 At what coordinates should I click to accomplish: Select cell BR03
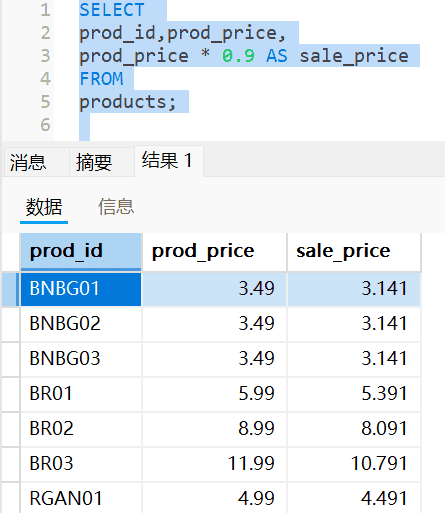pyautogui.click(x=81, y=464)
